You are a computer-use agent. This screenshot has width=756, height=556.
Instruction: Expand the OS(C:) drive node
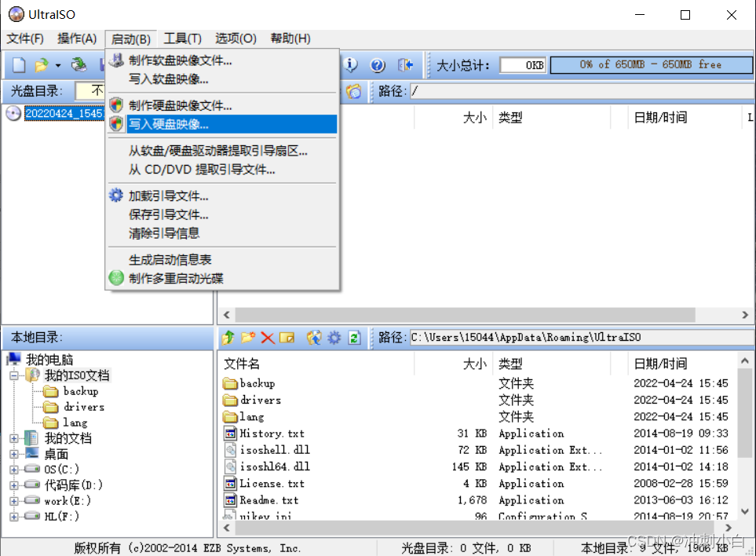(x=14, y=470)
